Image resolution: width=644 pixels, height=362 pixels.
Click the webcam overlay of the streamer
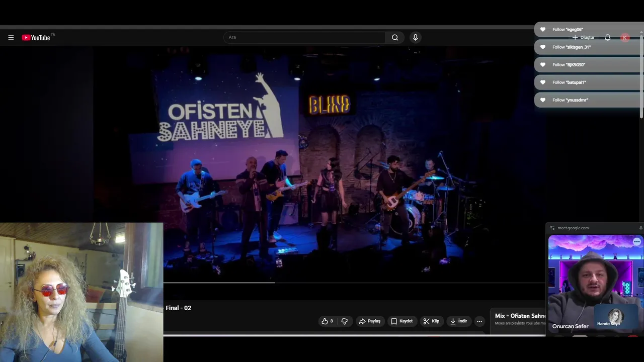tap(82, 292)
